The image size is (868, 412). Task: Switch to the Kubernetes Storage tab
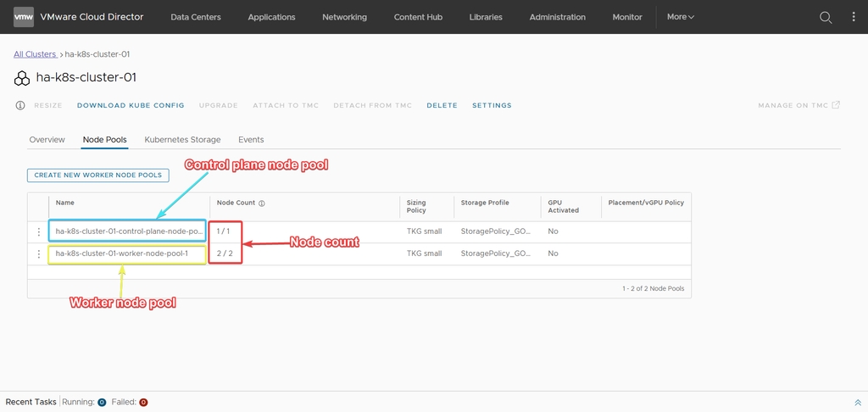coord(182,140)
